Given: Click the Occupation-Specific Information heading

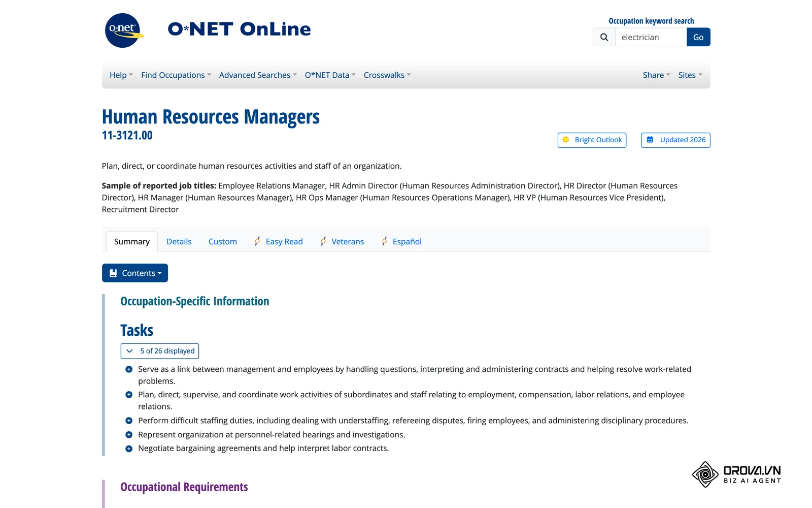Looking at the screenshot, I should point(195,301).
